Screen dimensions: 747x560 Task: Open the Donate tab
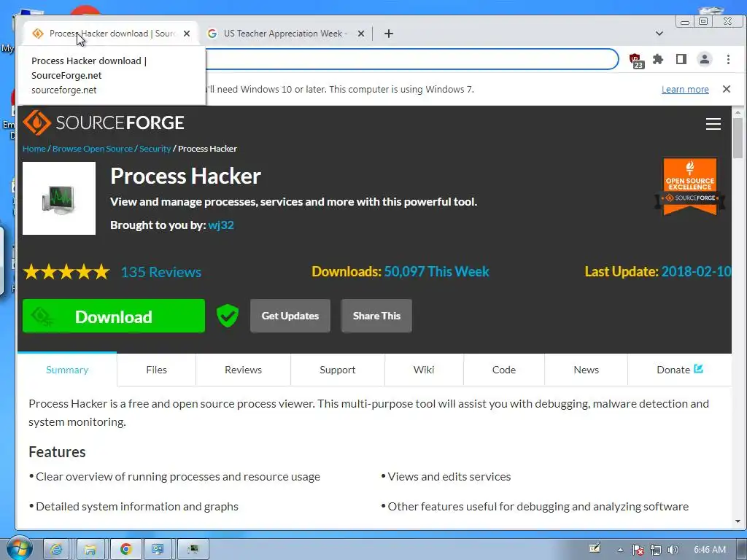(x=679, y=370)
